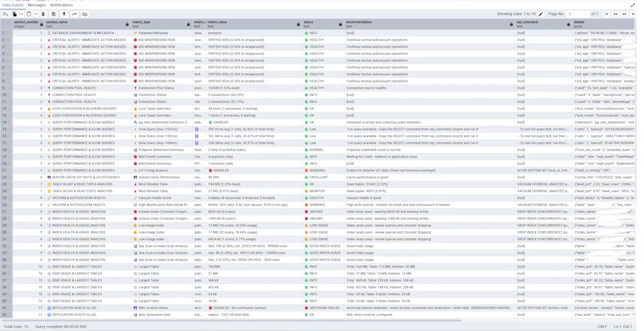Click the lock icon in recommendation header
Viewport: 644px width, 331px height.
point(511,24)
